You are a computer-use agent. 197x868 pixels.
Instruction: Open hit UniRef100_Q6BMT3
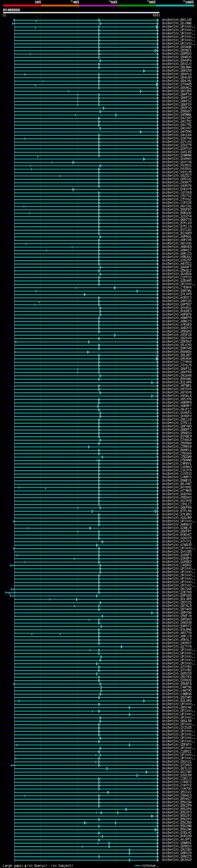pos(177,430)
